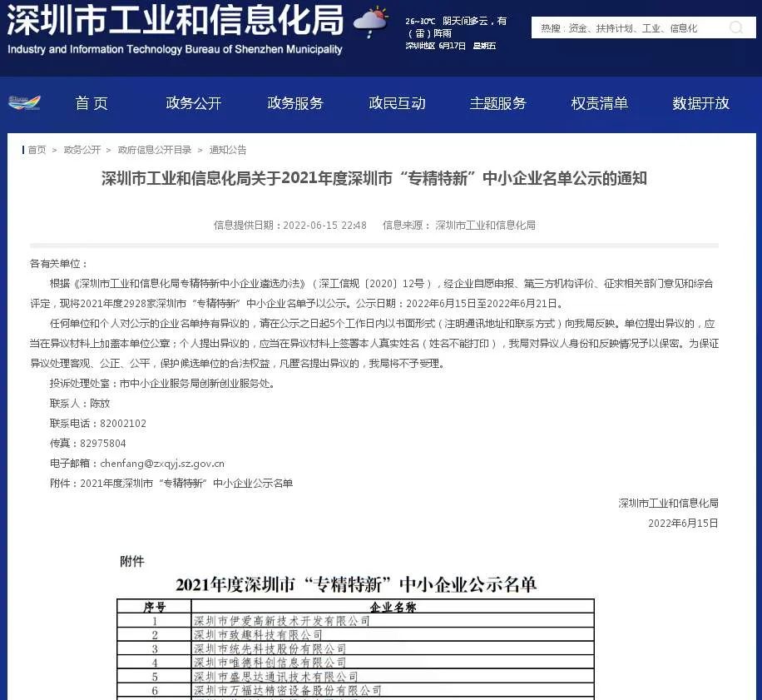Select the 政民互动 navigation item
This screenshot has width=762, height=700.
397,103
